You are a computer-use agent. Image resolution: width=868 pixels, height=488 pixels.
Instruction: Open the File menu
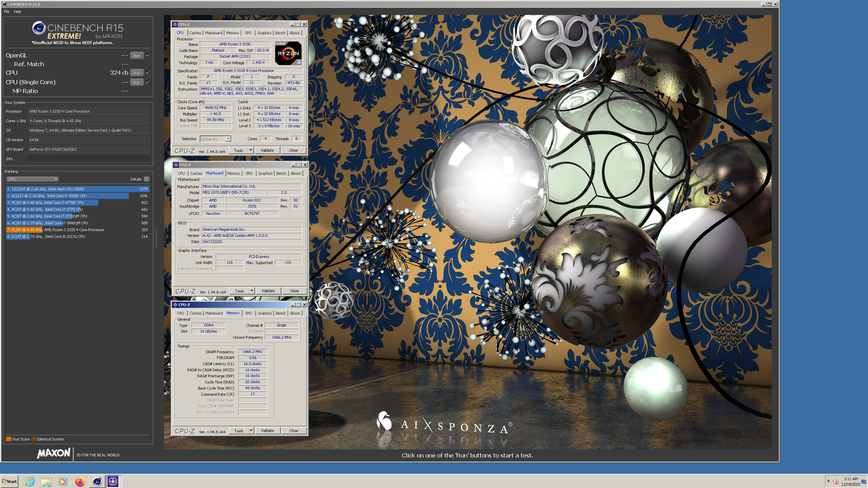(x=6, y=12)
